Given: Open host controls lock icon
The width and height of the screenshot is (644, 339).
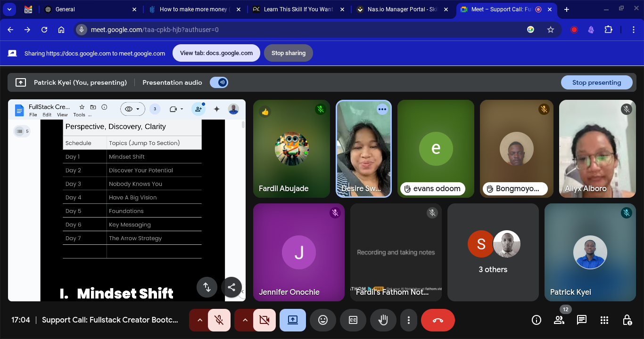Looking at the screenshot, I should coord(627,320).
